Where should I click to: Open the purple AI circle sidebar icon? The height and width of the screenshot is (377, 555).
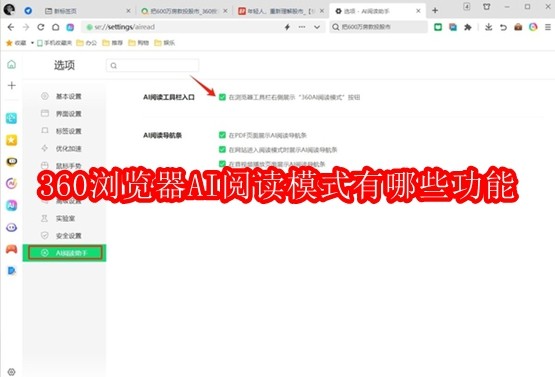coord(11,183)
